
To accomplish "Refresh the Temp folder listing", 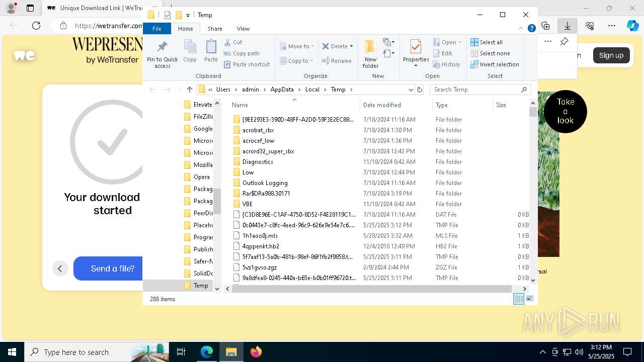I will pos(420,89).
